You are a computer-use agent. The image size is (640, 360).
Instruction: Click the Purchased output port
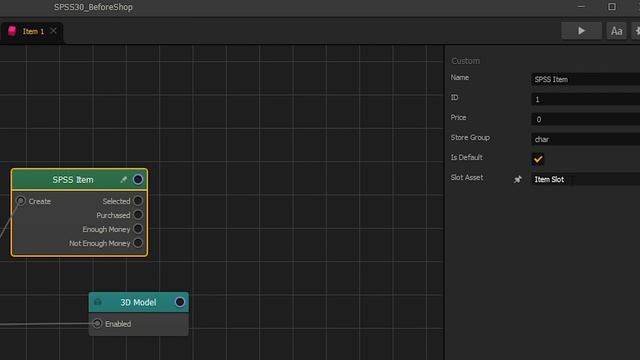point(138,215)
